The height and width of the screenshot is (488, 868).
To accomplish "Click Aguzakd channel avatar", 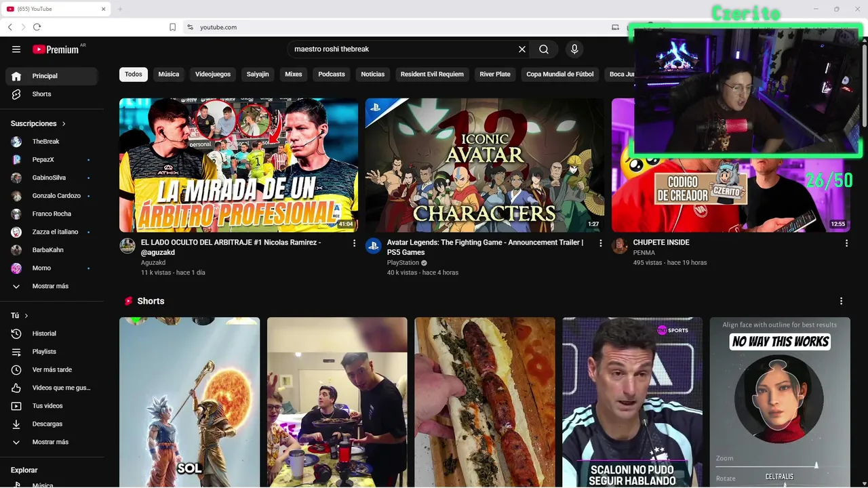I will click(x=127, y=245).
